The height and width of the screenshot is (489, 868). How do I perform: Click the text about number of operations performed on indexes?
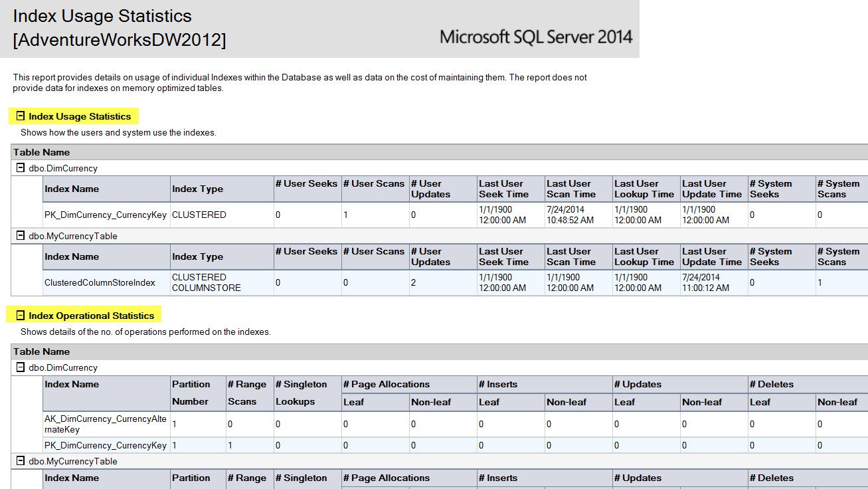pyautogui.click(x=145, y=332)
